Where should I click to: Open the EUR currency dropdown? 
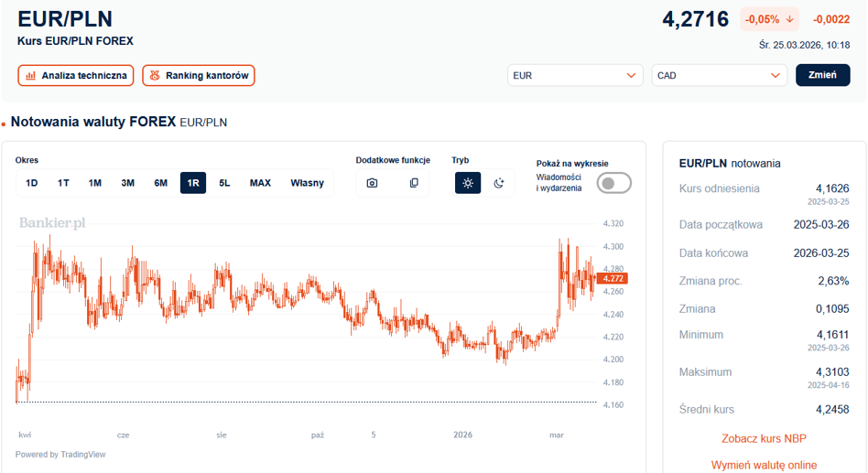(x=575, y=75)
